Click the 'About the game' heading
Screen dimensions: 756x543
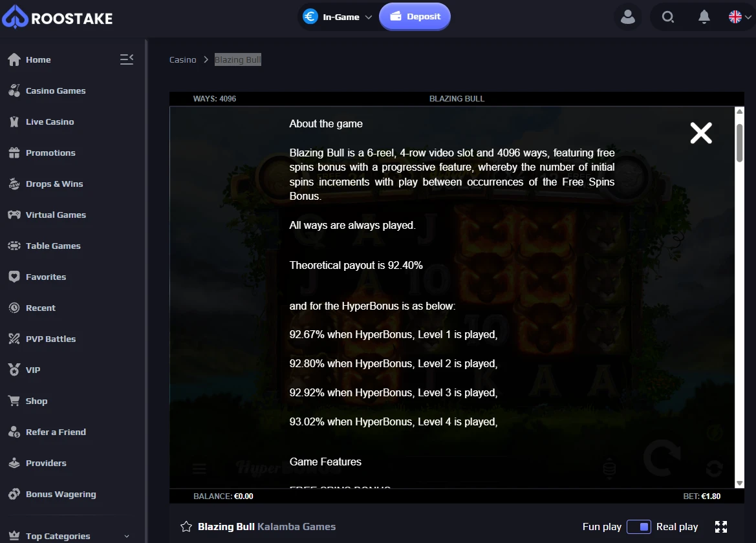[x=326, y=124]
